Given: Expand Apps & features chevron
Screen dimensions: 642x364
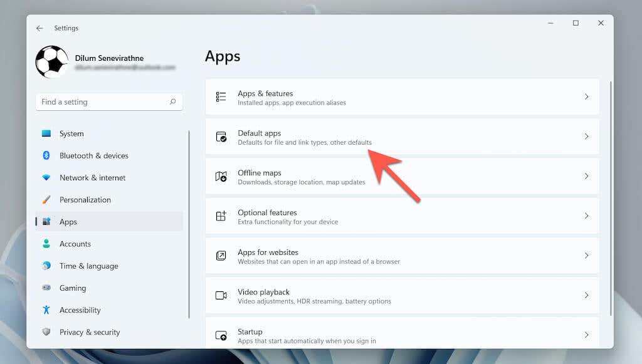Looking at the screenshot, I should coord(586,96).
